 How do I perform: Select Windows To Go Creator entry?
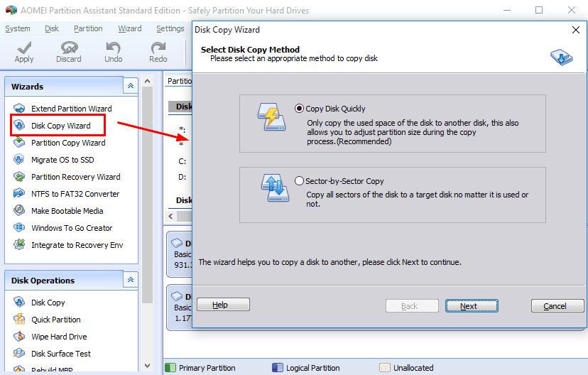[72, 227]
